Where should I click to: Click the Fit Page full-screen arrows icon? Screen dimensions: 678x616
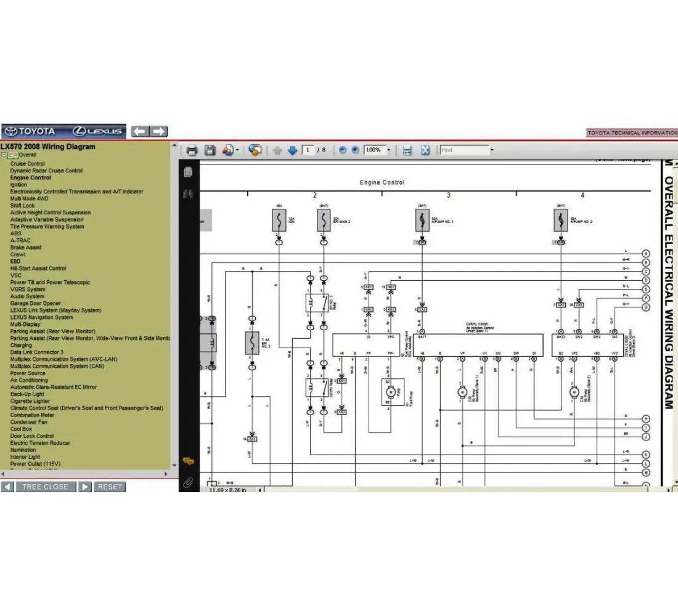pyautogui.click(x=425, y=150)
